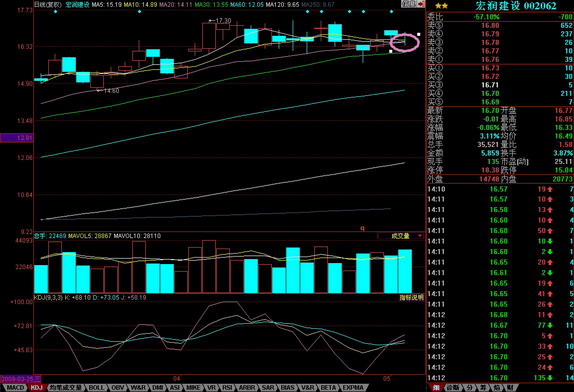The image size is (574, 392).
Task: Click the pink circle annotation on latest candle
Action: point(405,42)
